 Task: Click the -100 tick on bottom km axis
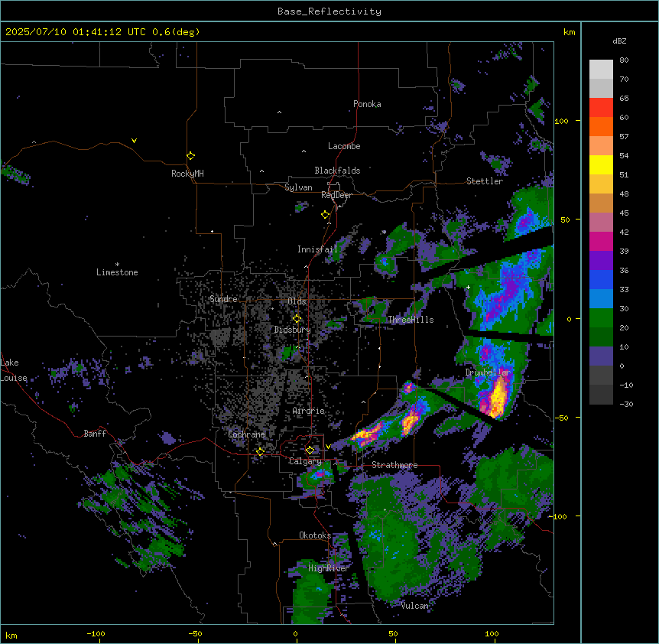96,633
